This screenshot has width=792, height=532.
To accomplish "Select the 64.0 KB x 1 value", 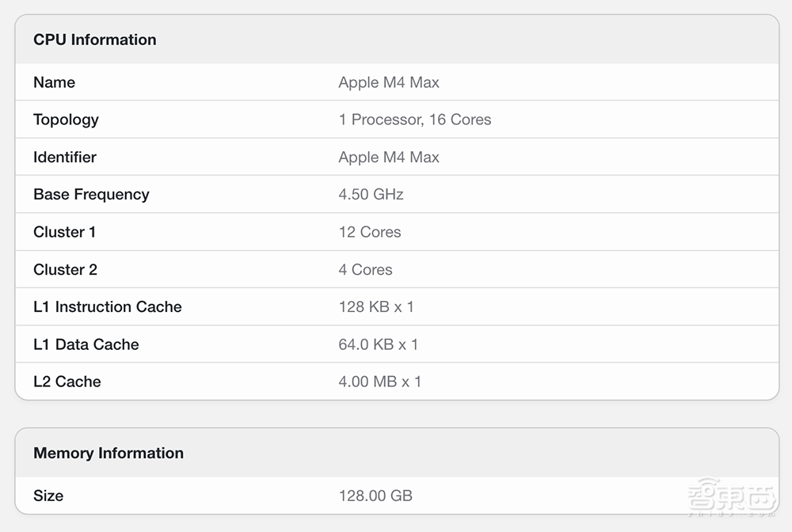I will (x=378, y=344).
